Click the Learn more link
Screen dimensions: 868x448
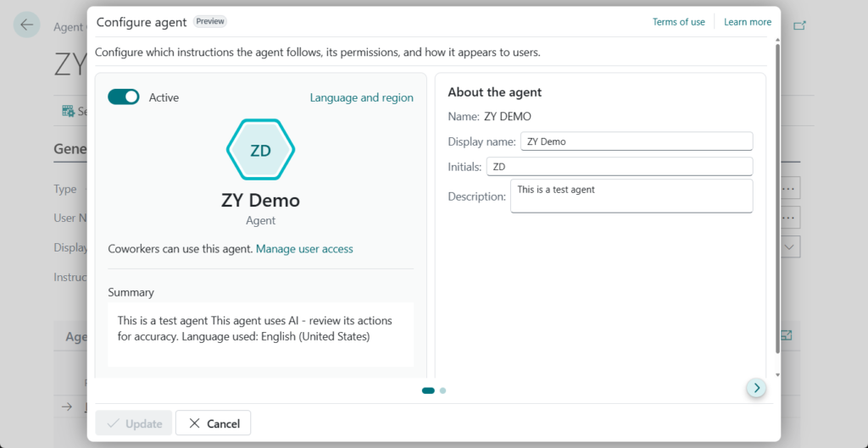tap(748, 22)
